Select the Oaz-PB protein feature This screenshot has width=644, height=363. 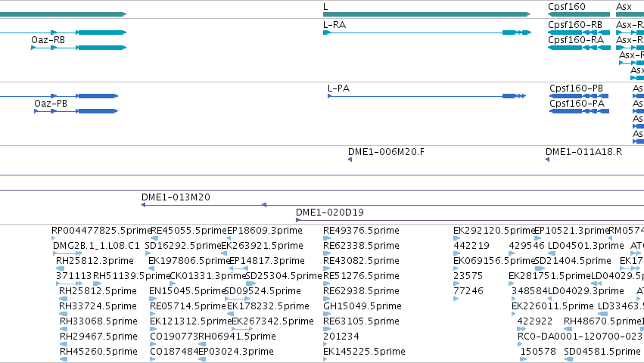point(76,111)
